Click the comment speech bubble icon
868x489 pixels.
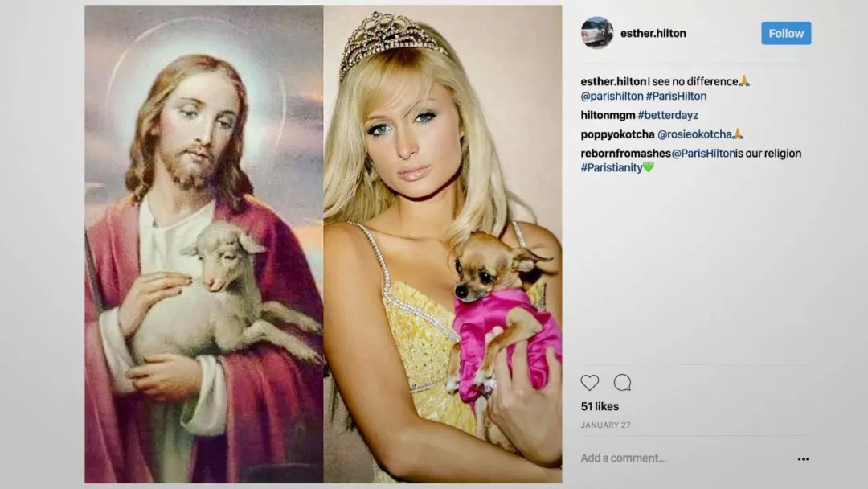(622, 383)
